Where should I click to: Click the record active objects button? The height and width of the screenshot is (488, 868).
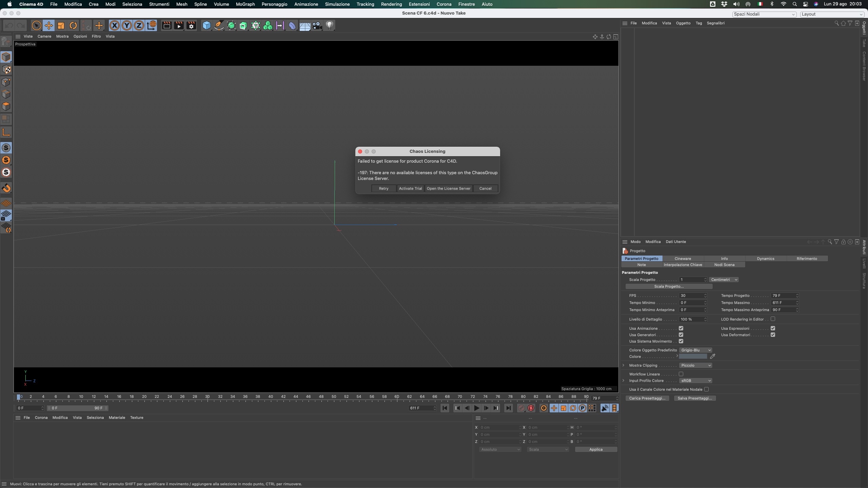[x=521, y=408]
